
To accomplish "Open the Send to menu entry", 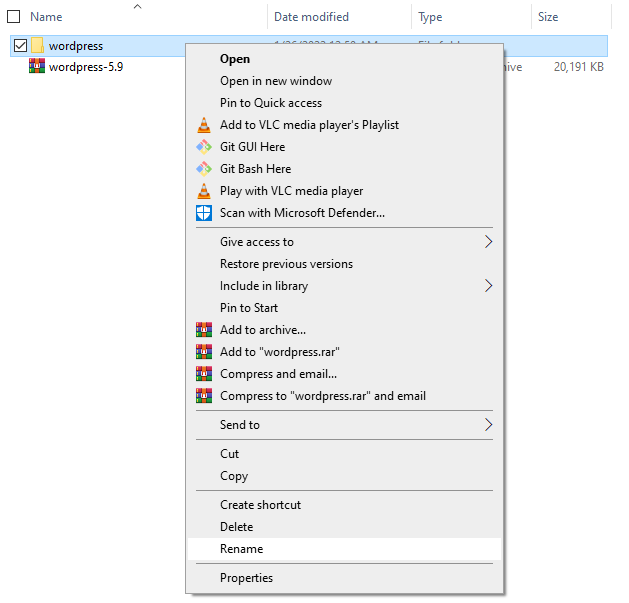I will (344, 424).
